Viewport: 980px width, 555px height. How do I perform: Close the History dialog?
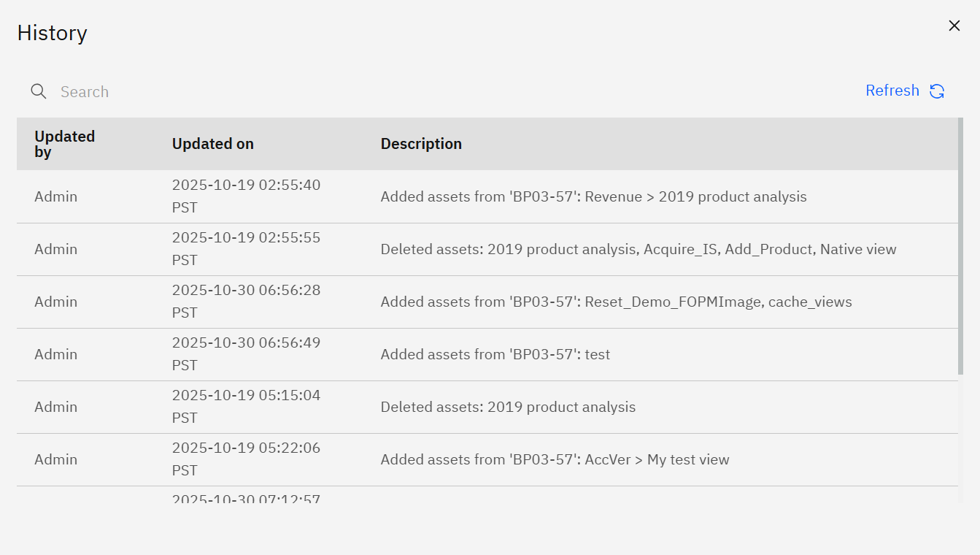pyautogui.click(x=954, y=26)
